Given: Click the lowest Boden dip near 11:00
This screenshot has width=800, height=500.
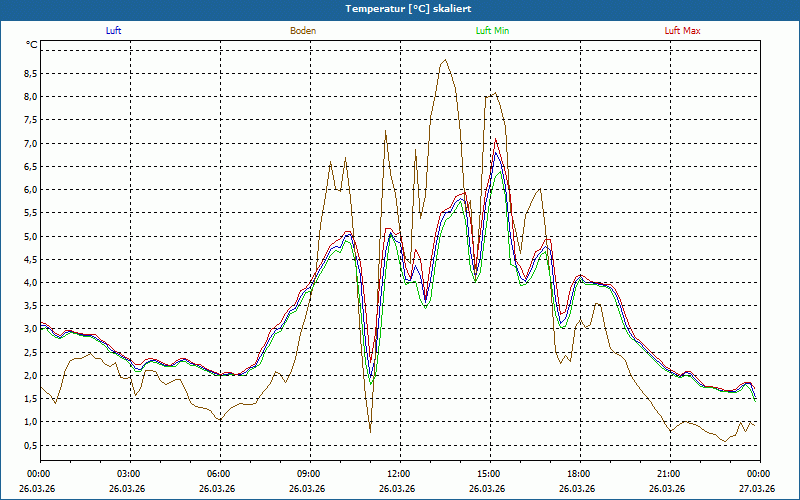Looking at the screenshot, I should click(370, 432).
